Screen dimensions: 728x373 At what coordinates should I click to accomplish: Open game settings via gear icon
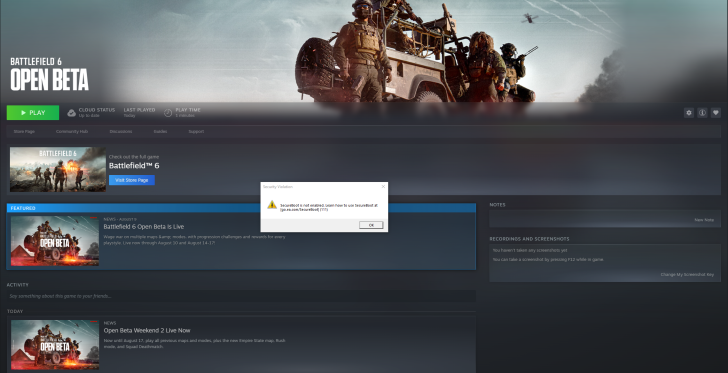(689, 112)
